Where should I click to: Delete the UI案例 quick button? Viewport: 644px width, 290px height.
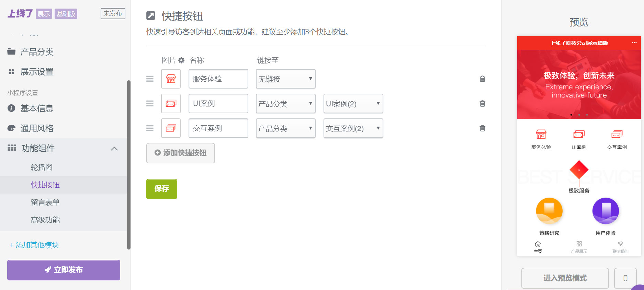(x=482, y=103)
